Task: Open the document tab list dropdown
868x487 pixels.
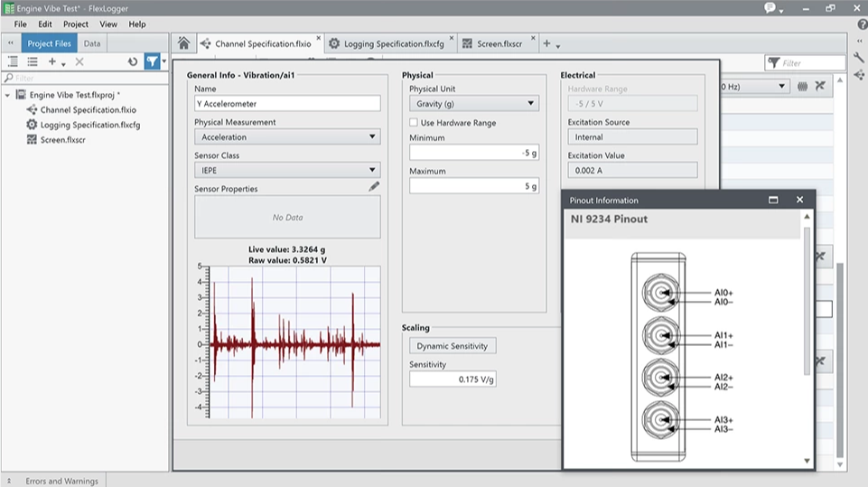Action: (558, 47)
